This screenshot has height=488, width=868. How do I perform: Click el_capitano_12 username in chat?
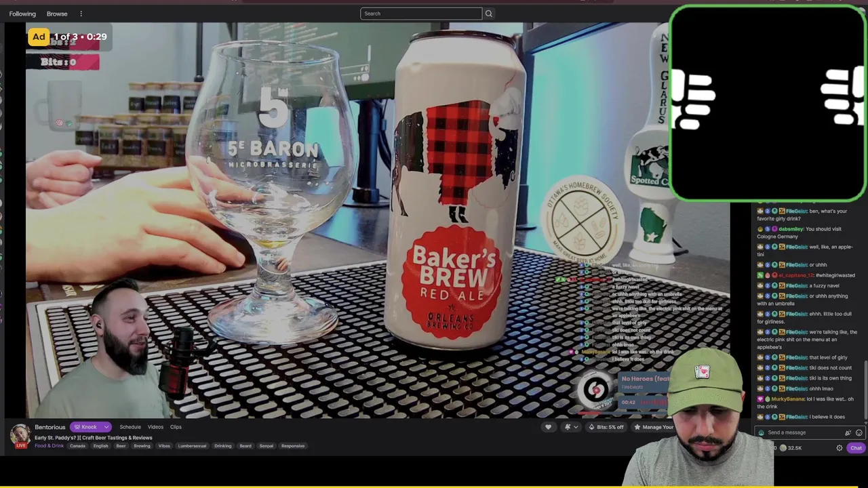[x=795, y=275]
